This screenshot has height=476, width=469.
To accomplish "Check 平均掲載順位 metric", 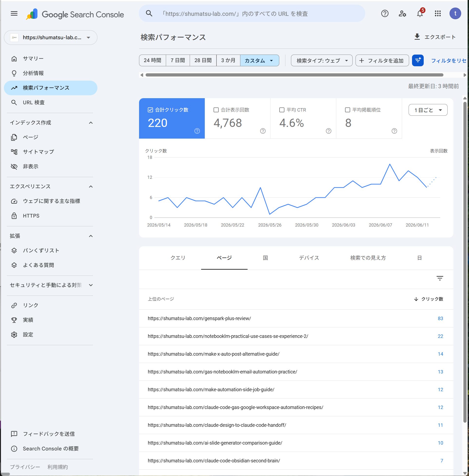I will 347,110.
